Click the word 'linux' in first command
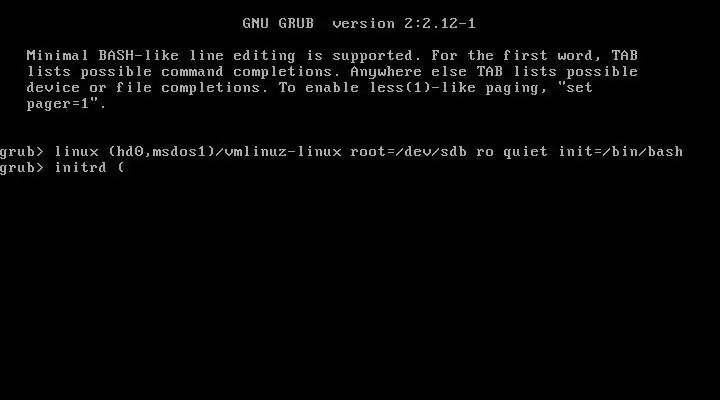720x400 pixels. coord(77,152)
